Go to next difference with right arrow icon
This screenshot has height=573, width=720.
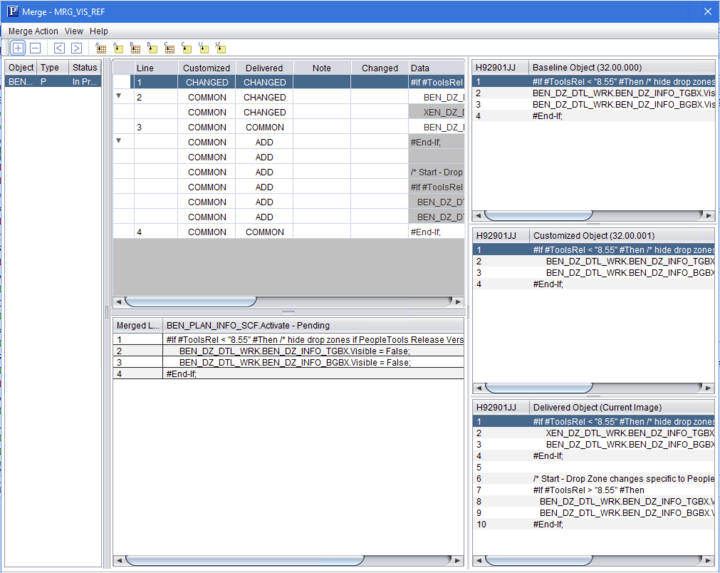pos(77,48)
